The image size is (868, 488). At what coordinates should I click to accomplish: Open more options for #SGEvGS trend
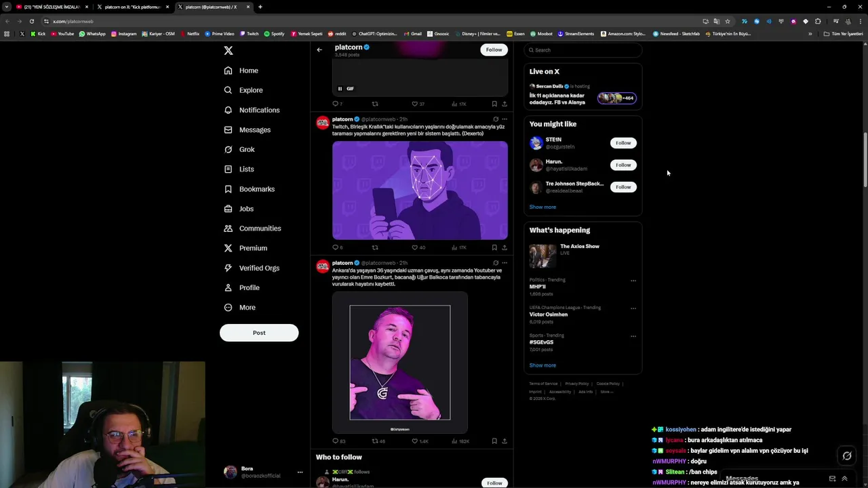click(633, 336)
